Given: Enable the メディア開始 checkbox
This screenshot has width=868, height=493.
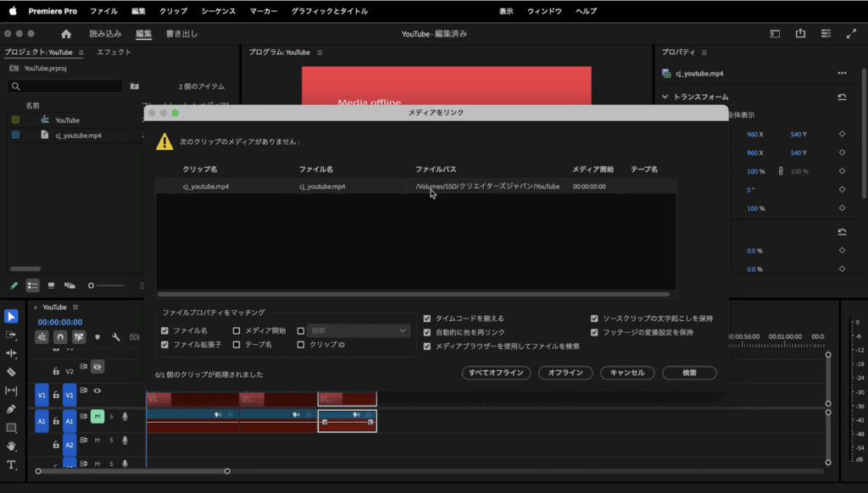Looking at the screenshot, I should coord(237,330).
